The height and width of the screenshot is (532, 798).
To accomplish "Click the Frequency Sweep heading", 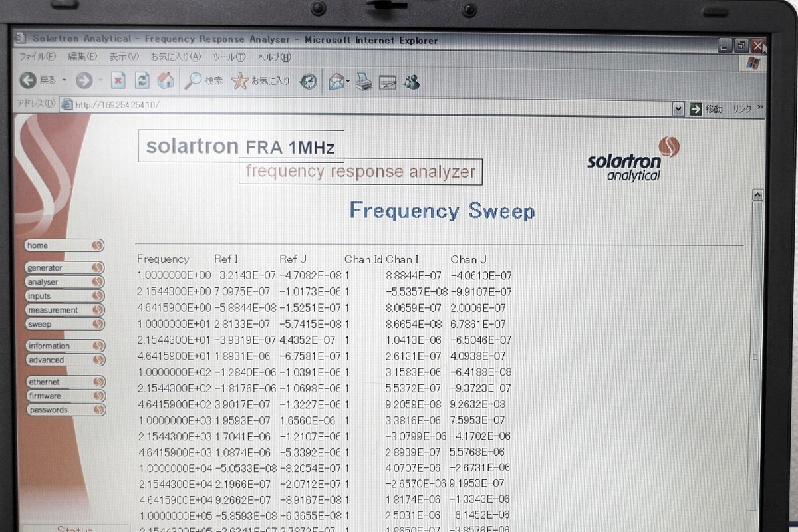I will point(442,211).
